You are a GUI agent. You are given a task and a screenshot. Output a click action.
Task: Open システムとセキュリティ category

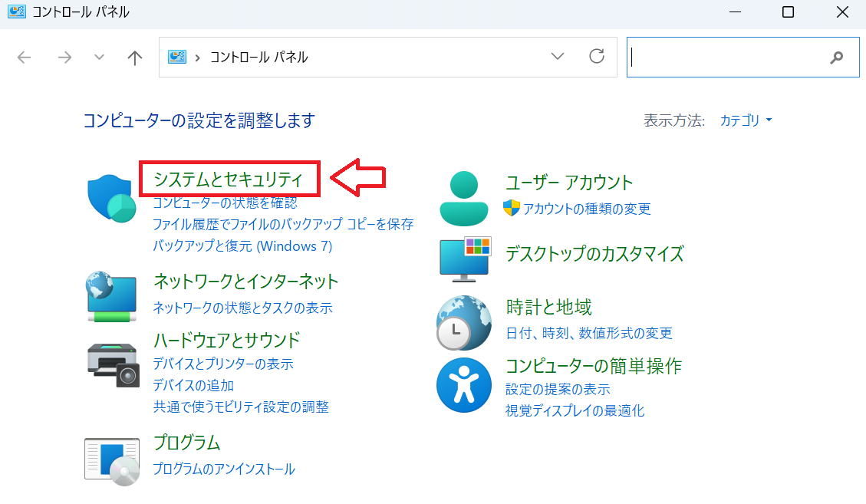228,179
